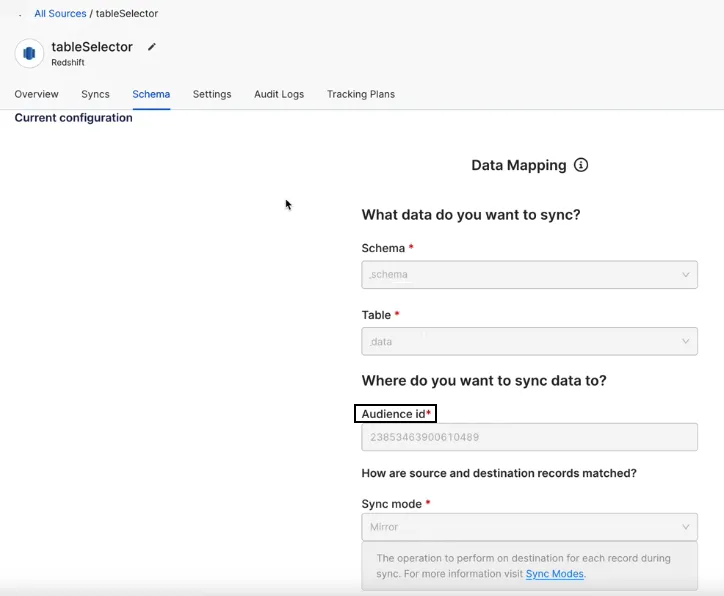This screenshot has height=596, width=724.
Task: Click the Data Mapping info icon
Action: [x=581, y=165]
